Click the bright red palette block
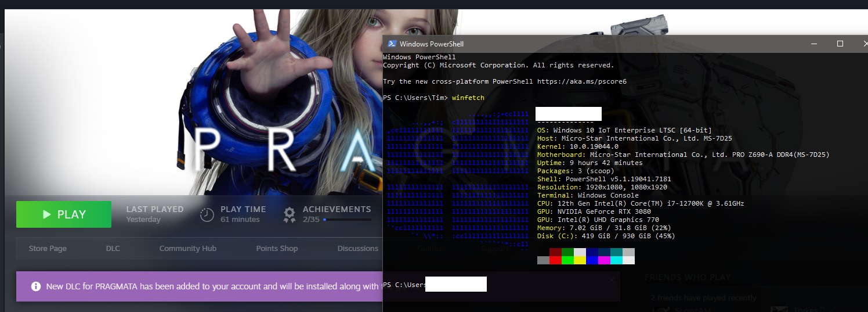This screenshot has height=312, width=868. coord(555,260)
